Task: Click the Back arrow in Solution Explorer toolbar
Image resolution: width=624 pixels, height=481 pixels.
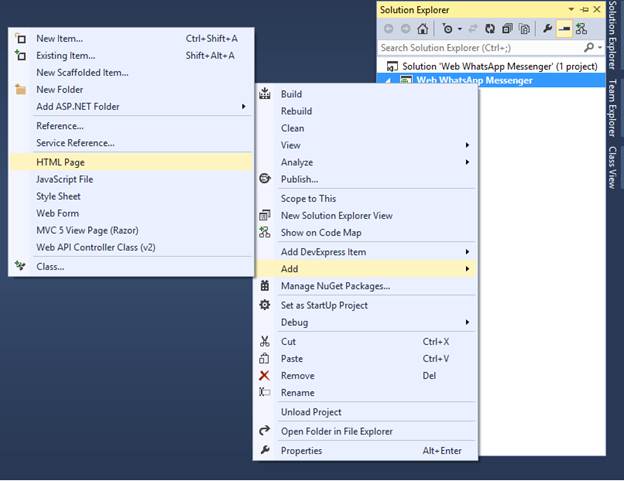Action: (x=389, y=29)
